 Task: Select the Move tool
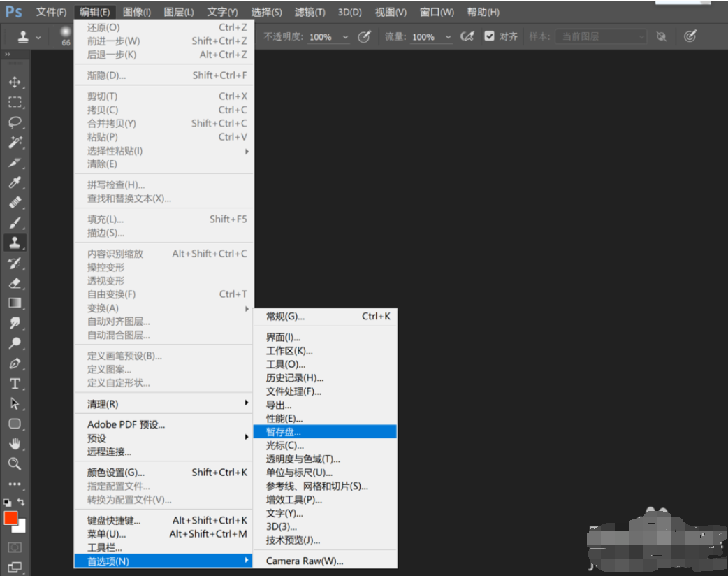[15, 82]
